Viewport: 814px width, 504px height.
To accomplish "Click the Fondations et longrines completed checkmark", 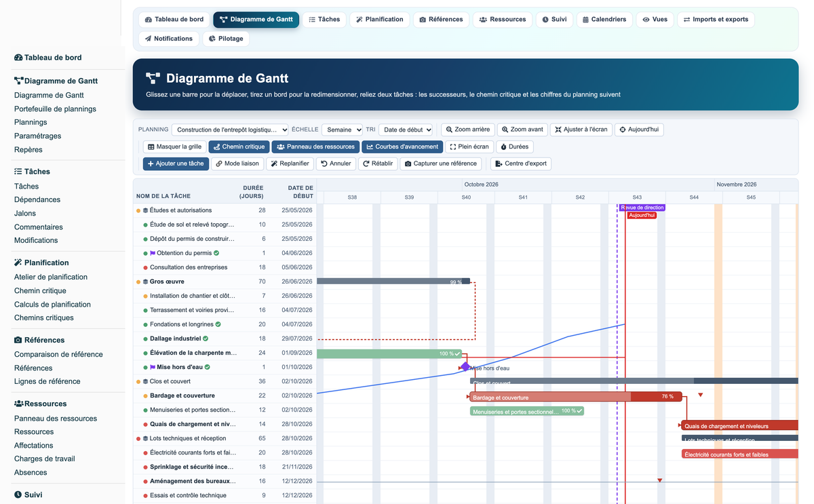I will [218, 324].
